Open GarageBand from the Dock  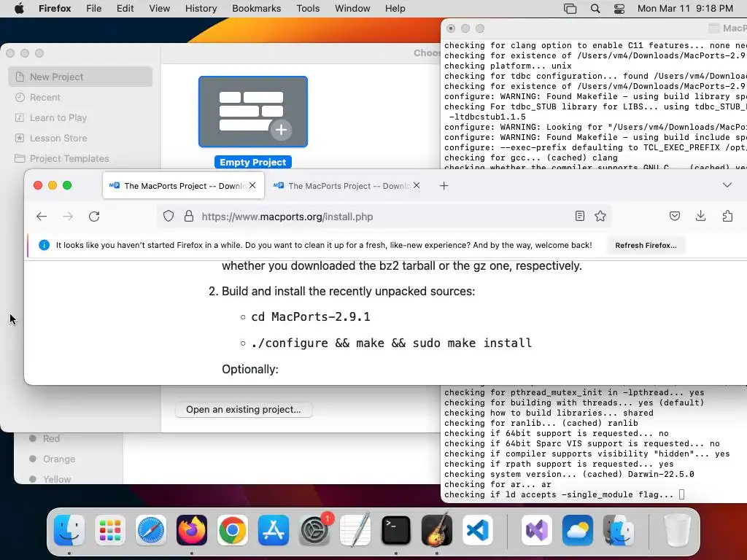[x=437, y=530]
